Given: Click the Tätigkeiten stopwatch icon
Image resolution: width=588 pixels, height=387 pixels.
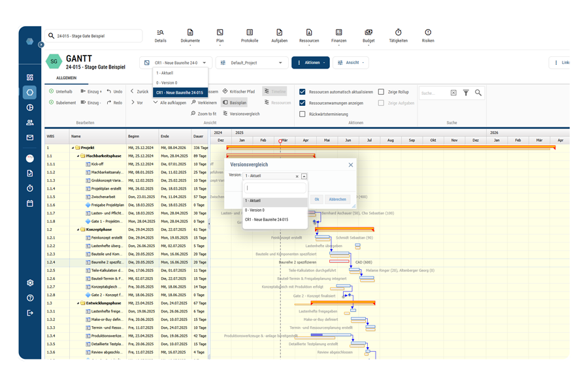Looking at the screenshot, I should click(x=398, y=33).
